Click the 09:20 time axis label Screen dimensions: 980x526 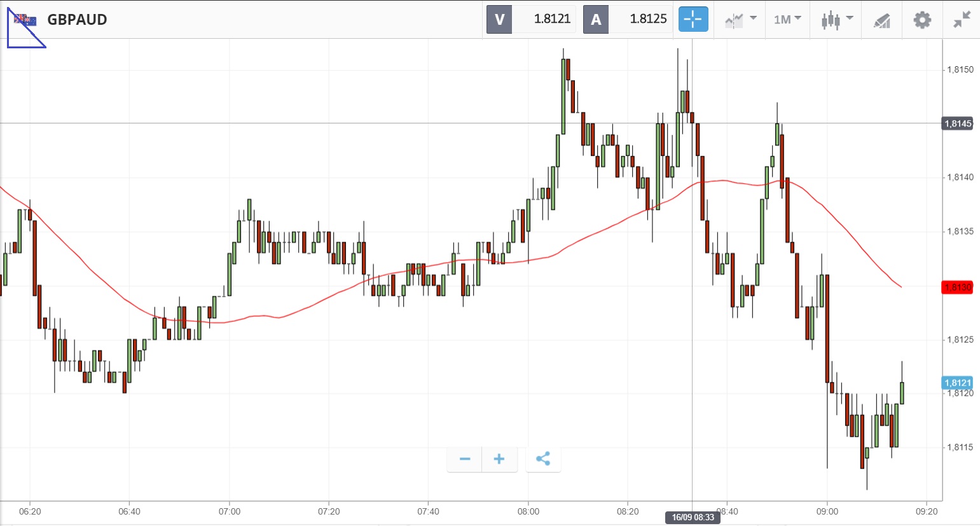pyautogui.click(x=927, y=511)
